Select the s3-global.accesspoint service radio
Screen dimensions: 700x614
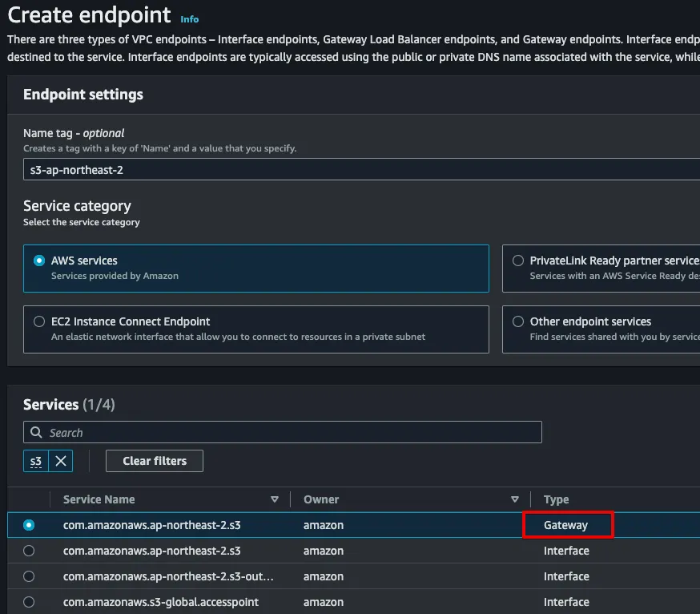click(x=30, y=602)
